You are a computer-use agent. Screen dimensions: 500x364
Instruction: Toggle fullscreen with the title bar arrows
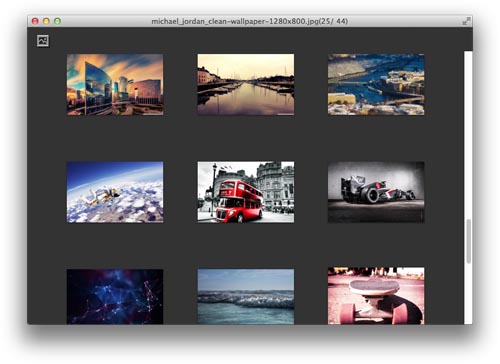(x=466, y=21)
